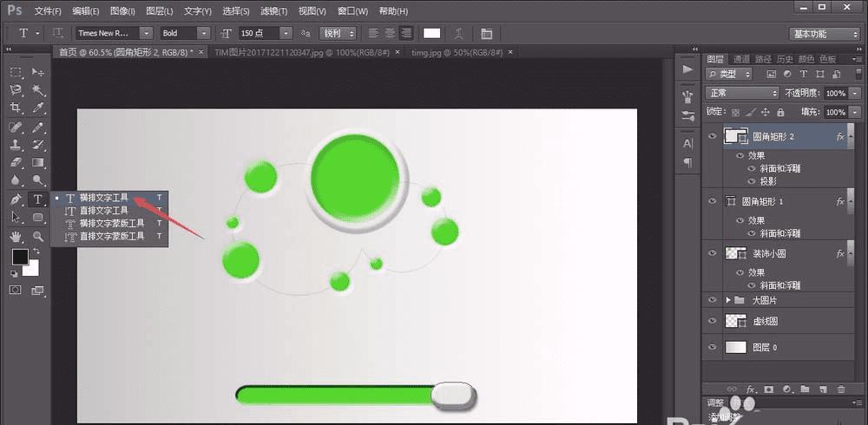Change the screen mode
868x425 pixels.
point(37,290)
